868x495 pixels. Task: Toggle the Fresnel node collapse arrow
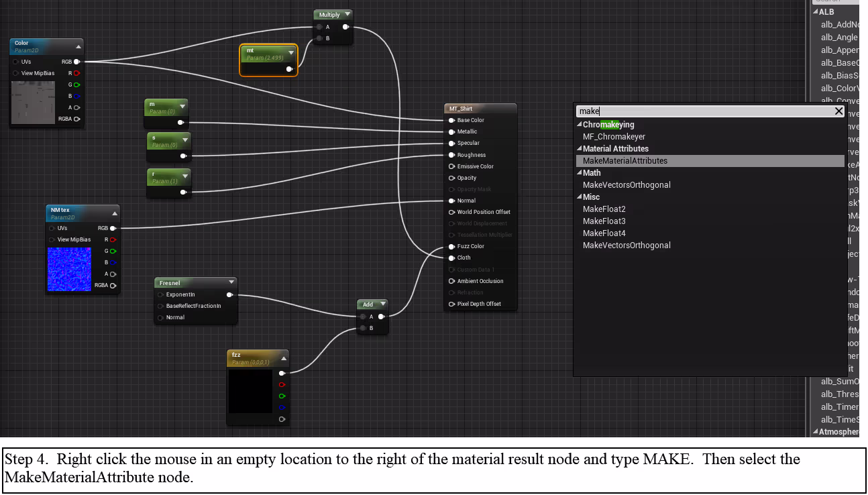tap(231, 282)
